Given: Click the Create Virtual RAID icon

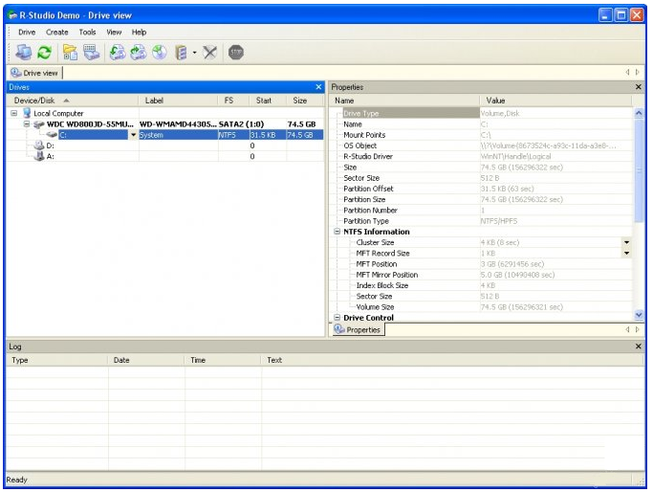Looking at the screenshot, I should [181, 52].
